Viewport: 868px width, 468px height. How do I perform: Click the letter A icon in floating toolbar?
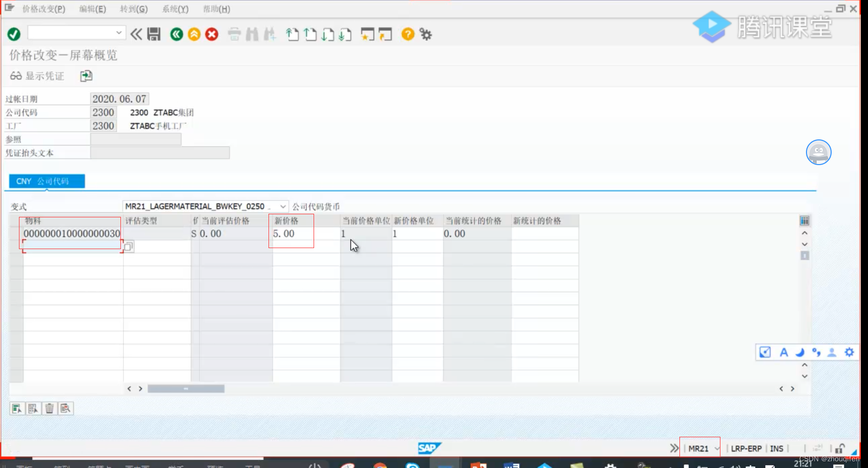[783, 352]
